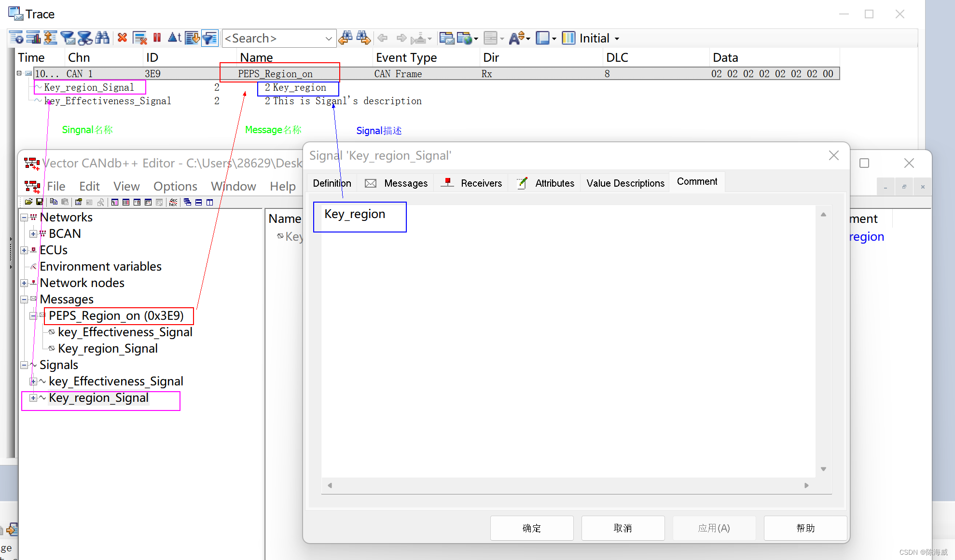Expand the BCAN network node
This screenshot has width=955, height=560.
(33, 234)
